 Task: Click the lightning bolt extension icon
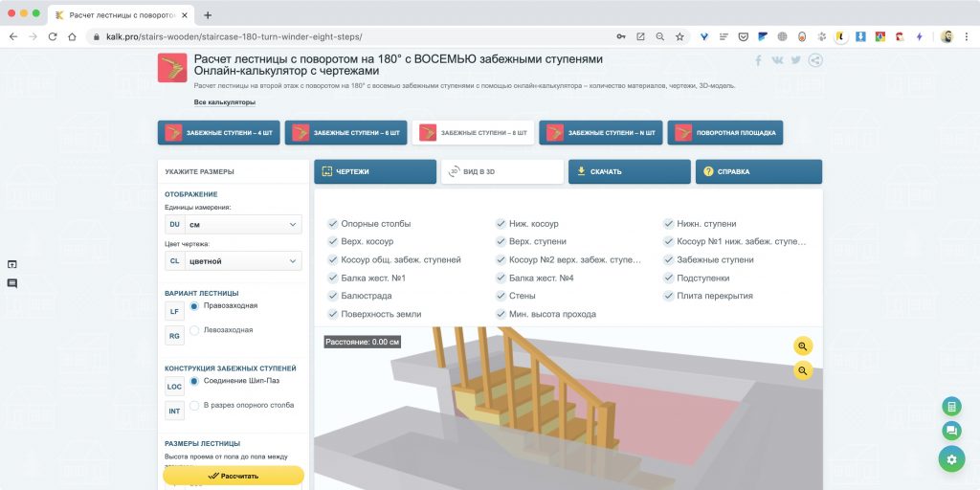tap(919, 37)
